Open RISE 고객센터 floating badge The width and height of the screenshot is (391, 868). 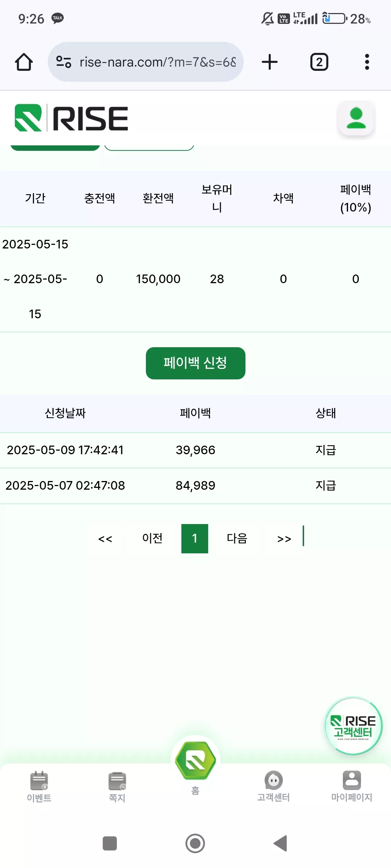353,726
